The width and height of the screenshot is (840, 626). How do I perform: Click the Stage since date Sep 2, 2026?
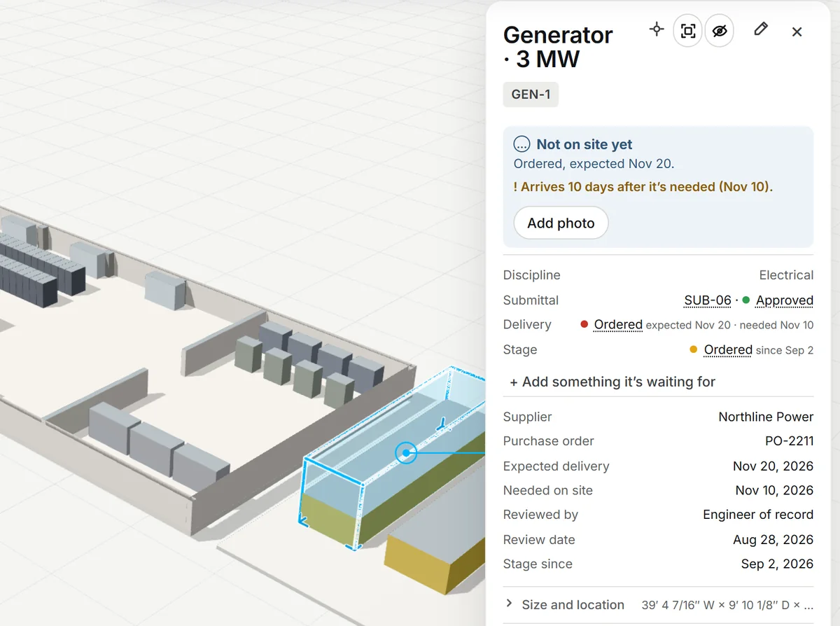point(777,564)
